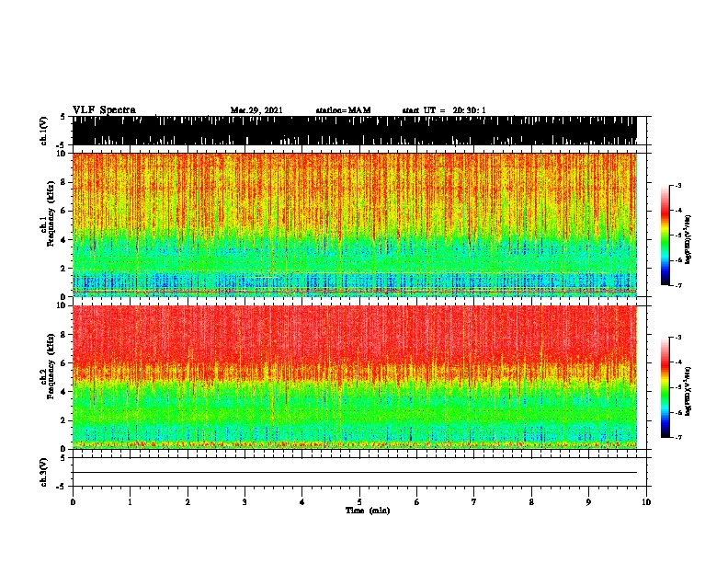The image size is (728, 563).
Task: Click the "ch.1(V)" waveform axis label
Action: (x=44, y=131)
